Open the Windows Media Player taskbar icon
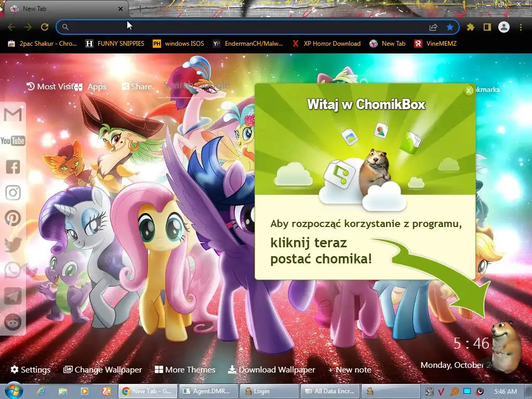The width and height of the screenshot is (532, 399). coord(85,391)
